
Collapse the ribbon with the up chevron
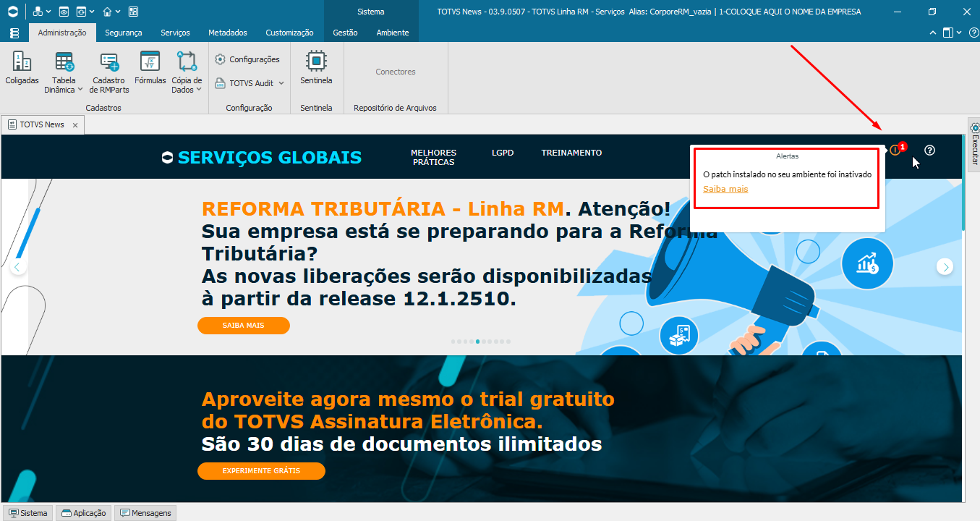tap(933, 33)
